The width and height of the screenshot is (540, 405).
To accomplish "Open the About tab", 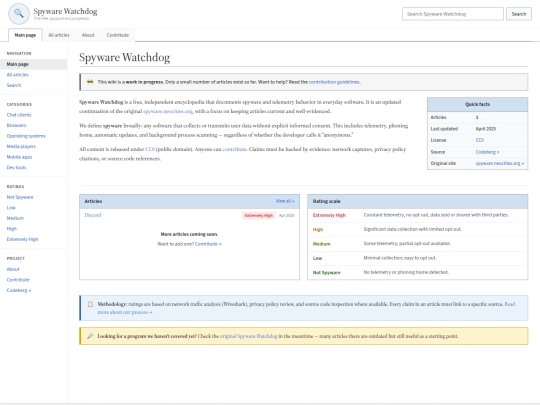I will click(88, 35).
